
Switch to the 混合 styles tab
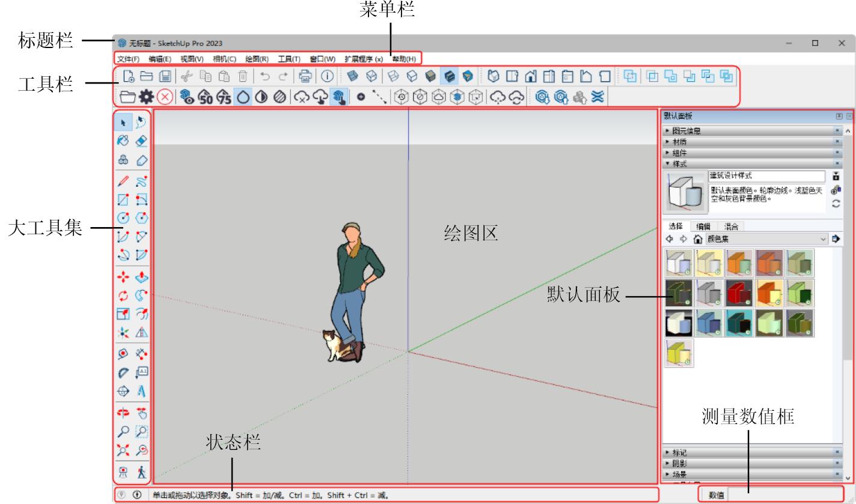(731, 226)
